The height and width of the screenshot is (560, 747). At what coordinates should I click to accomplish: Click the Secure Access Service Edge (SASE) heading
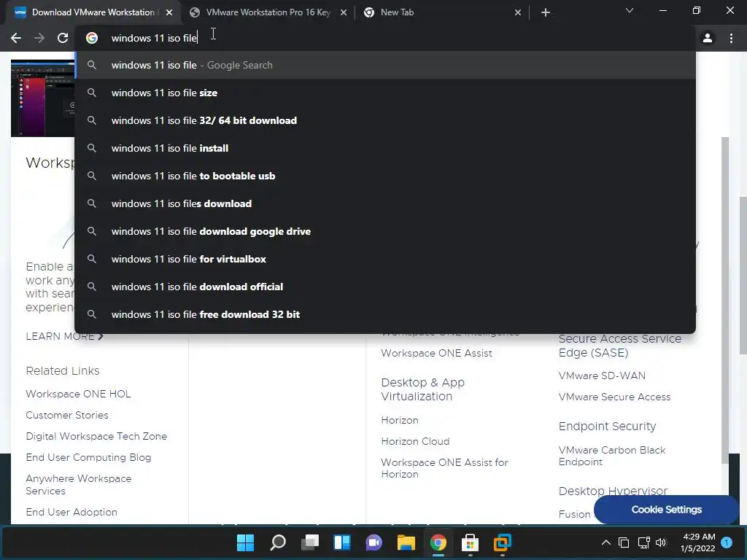(x=620, y=346)
